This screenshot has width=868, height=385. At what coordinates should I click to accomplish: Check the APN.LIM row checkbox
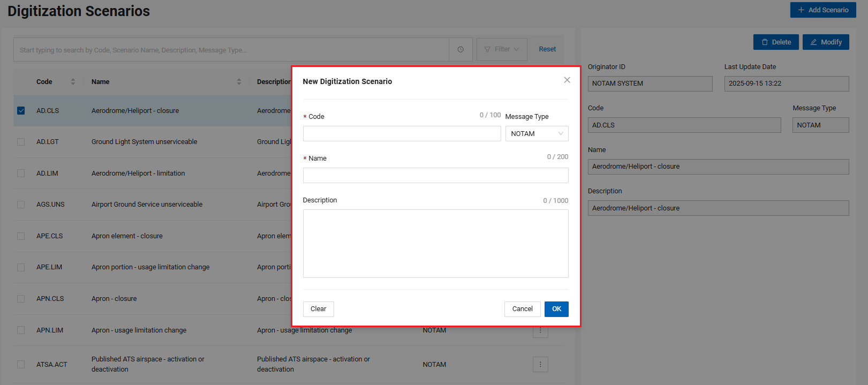(21, 330)
